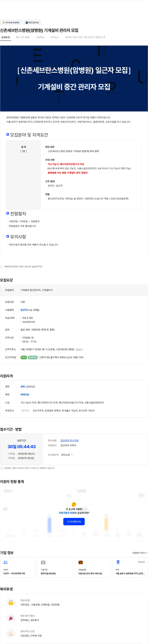Click the 로그인/회원가입 button

pos(74,521)
